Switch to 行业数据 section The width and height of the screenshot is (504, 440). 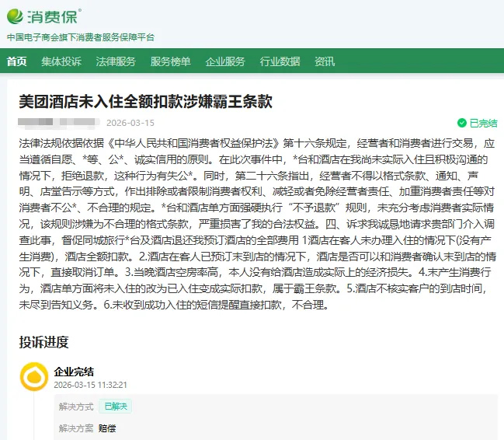tap(280, 61)
